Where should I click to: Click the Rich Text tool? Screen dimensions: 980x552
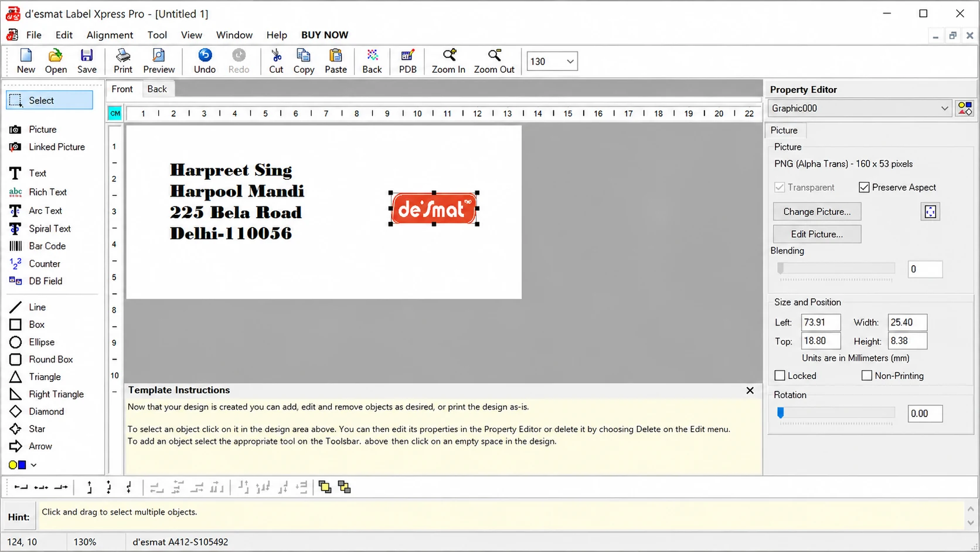[x=38, y=192]
